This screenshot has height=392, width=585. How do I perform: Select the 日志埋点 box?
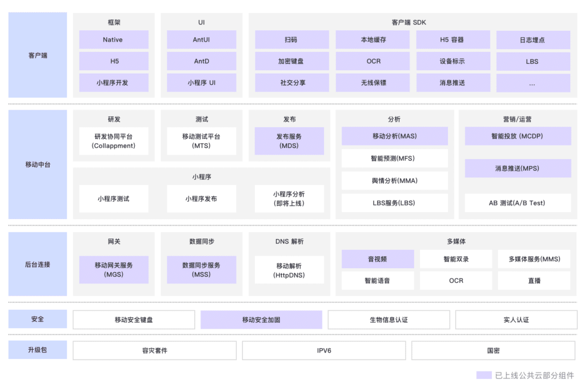click(x=533, y=40)
